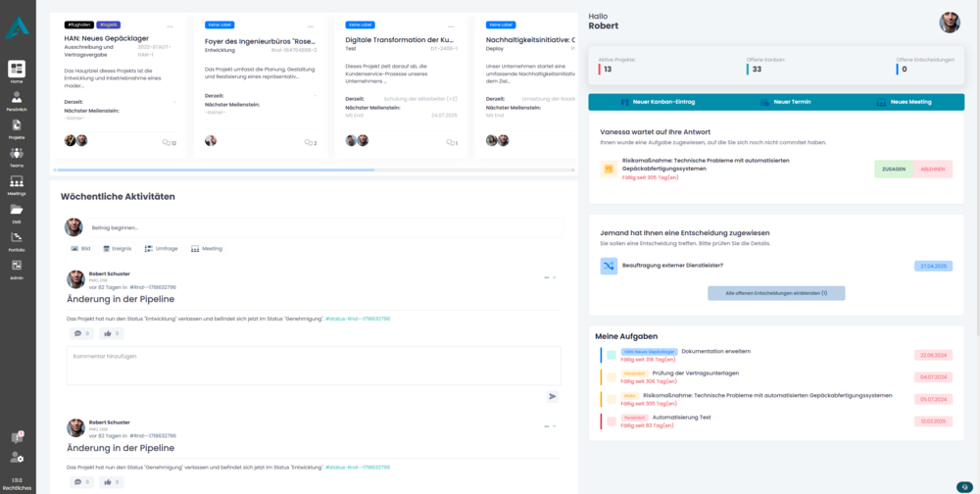Select Neuer Kanban-Eintrag in the teal bar
The height and width of the screenshot is (494, 980).
[x=657, y=102]
